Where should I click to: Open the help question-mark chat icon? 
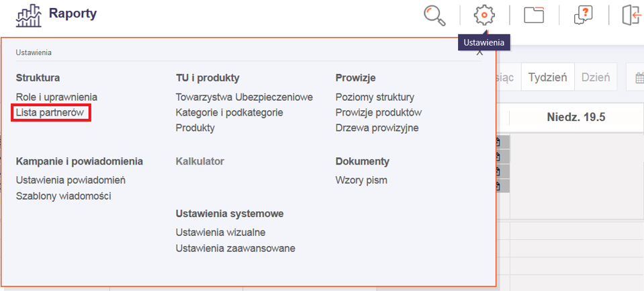(583, 15)
